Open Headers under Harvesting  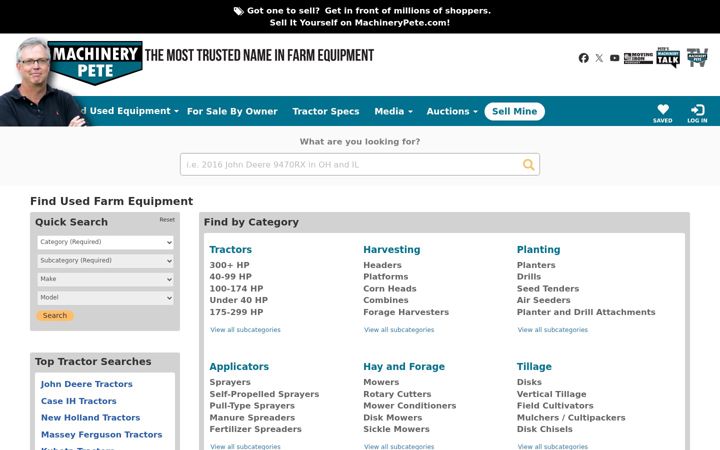382,265
